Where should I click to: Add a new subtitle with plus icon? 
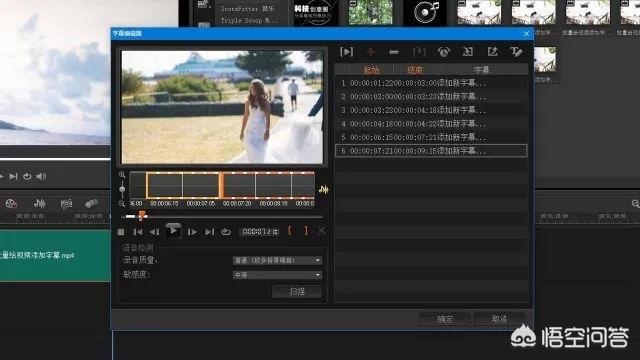click(x=371, y=52)
